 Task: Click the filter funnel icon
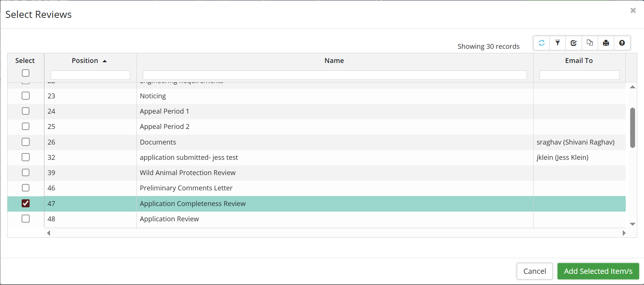tap(557, 43)
